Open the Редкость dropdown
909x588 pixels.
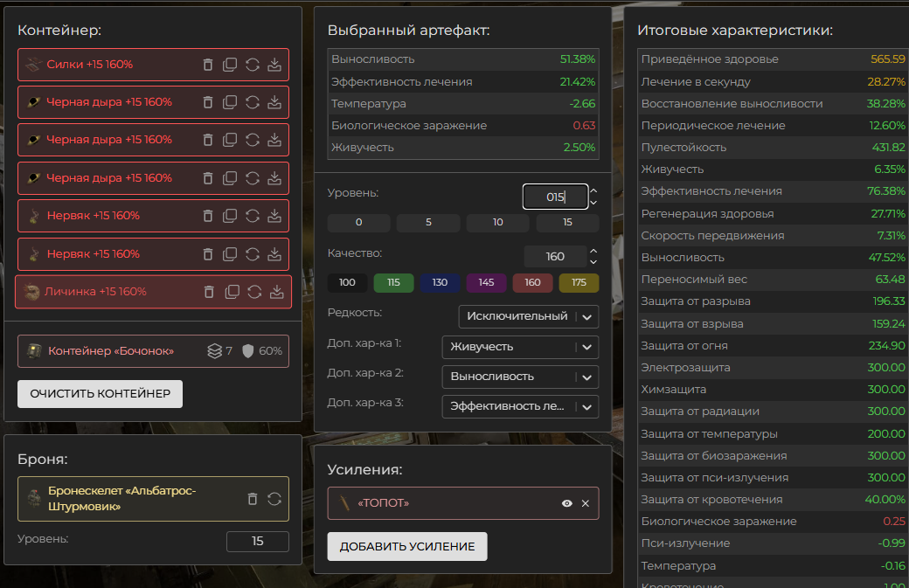tap(528, 316)
